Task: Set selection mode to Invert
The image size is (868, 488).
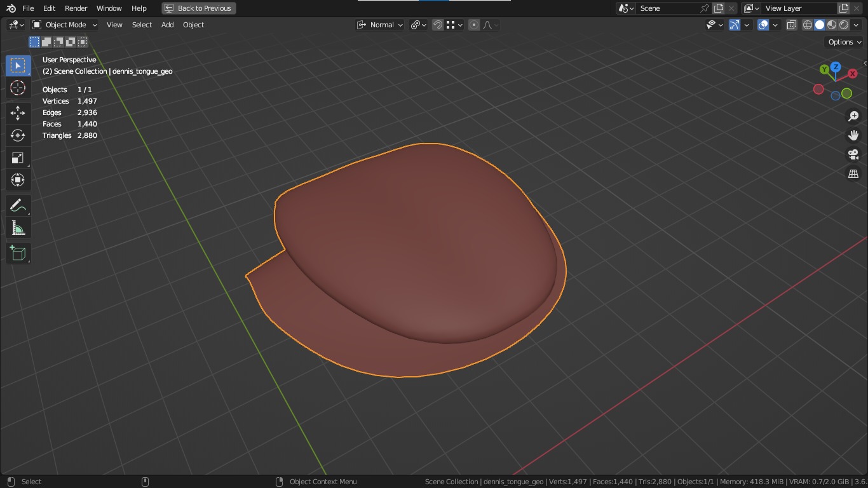Action: [x=71, y=42]
